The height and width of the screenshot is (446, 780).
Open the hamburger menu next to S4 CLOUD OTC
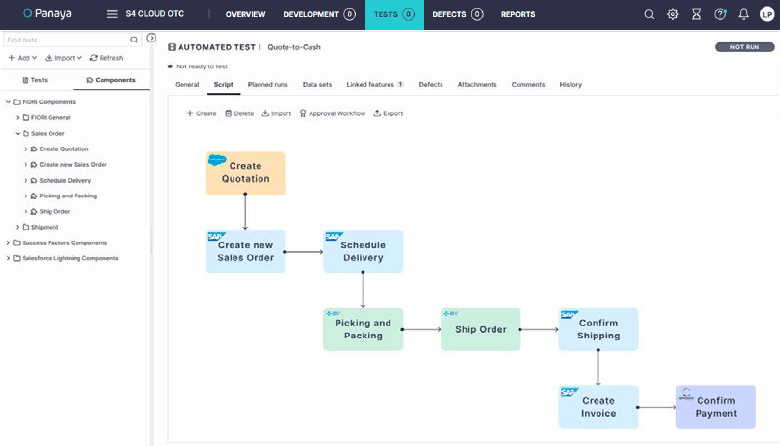[x=112, y=14]
